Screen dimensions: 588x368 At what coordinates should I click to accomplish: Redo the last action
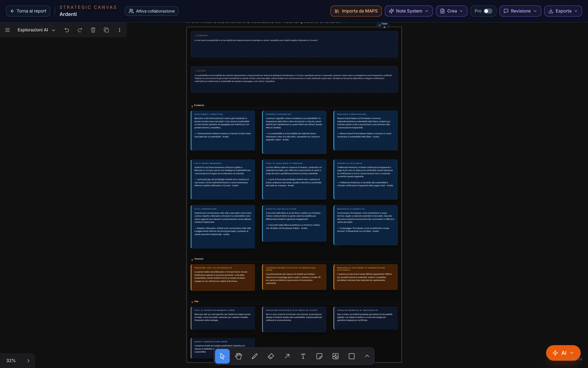click(x=80, y=30)
